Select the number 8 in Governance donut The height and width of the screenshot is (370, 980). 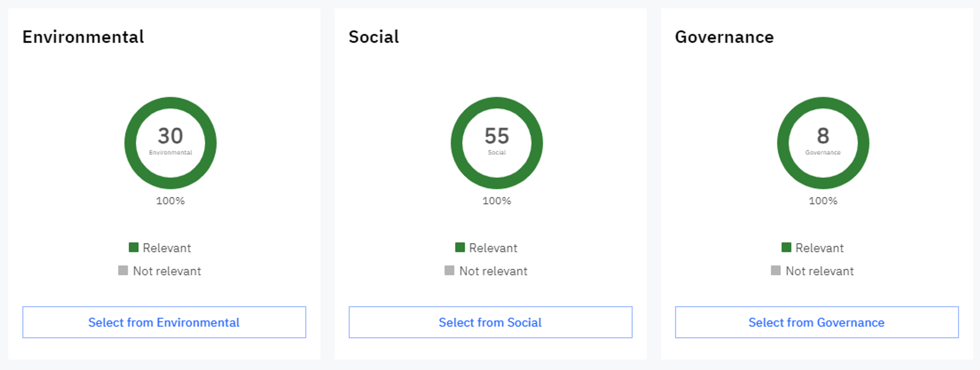823,136
